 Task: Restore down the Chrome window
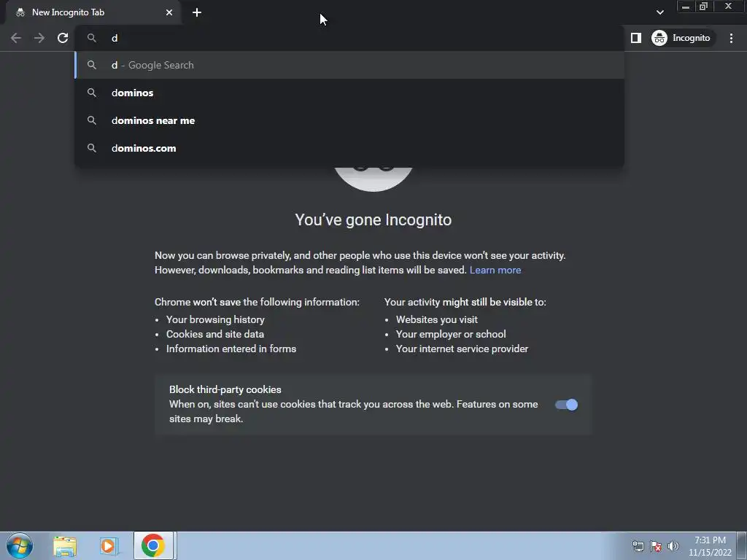point(703,7)
